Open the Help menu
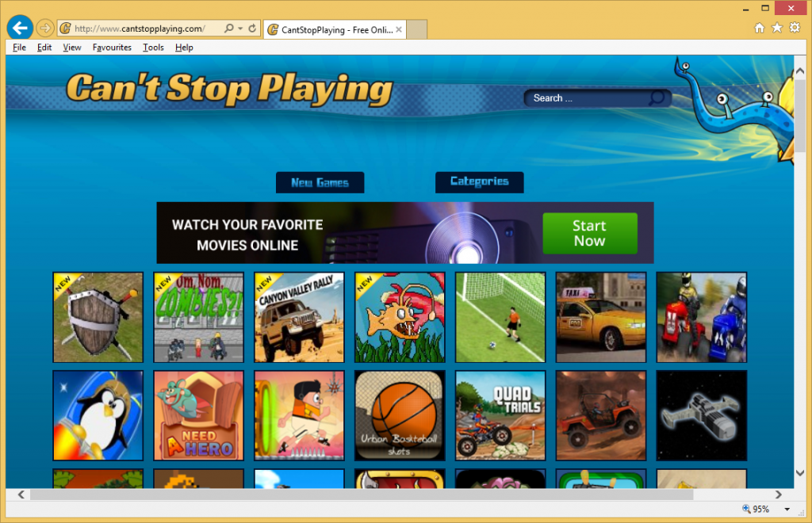Viewport: 812px width, 523px height. pos(184,47)
